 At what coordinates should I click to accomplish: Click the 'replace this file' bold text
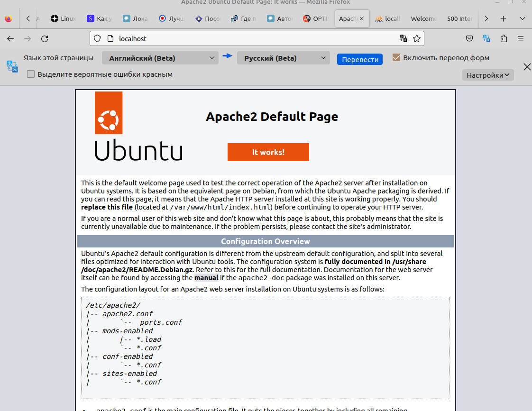pos(107,207)
